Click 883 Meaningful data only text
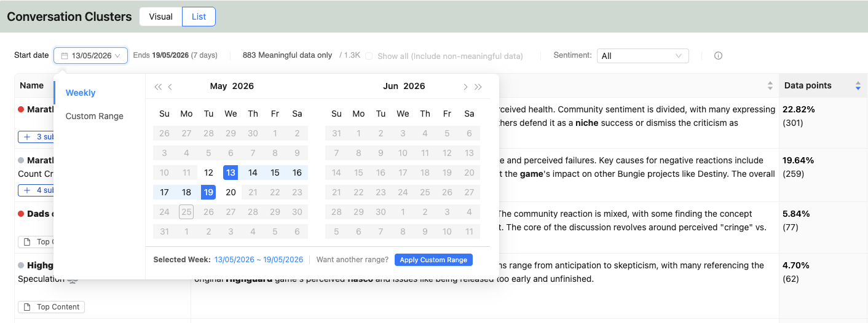This screenshot has height=323, width=868. point(287,55)
